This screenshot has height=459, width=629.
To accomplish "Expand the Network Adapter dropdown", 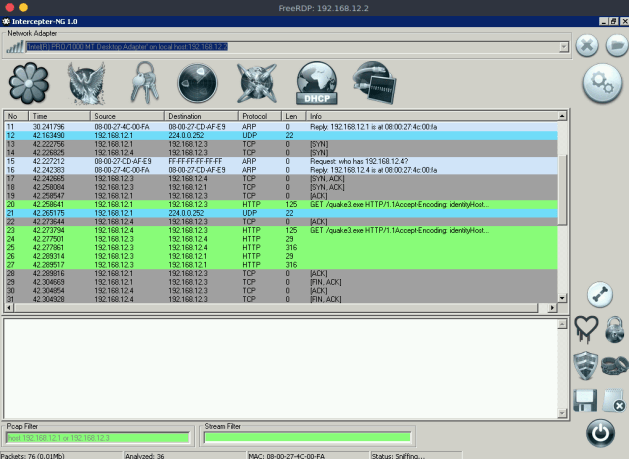I will tap(564, 46).
